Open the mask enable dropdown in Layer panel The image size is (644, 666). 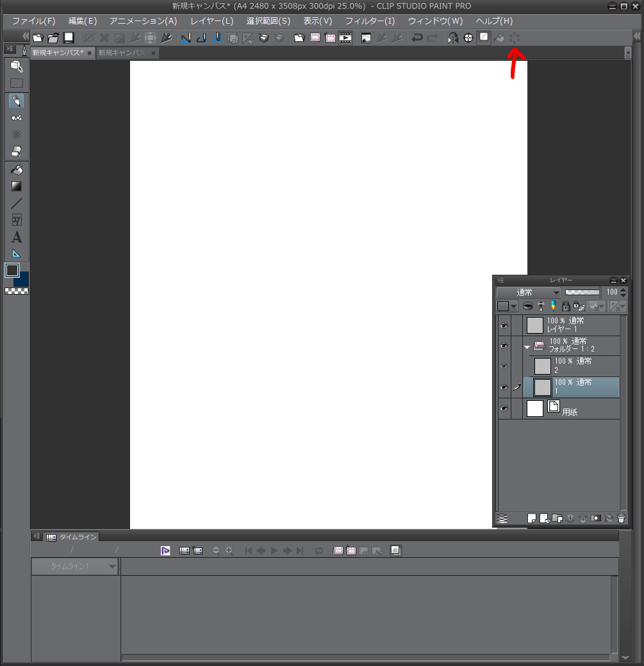tap(595, 306)
